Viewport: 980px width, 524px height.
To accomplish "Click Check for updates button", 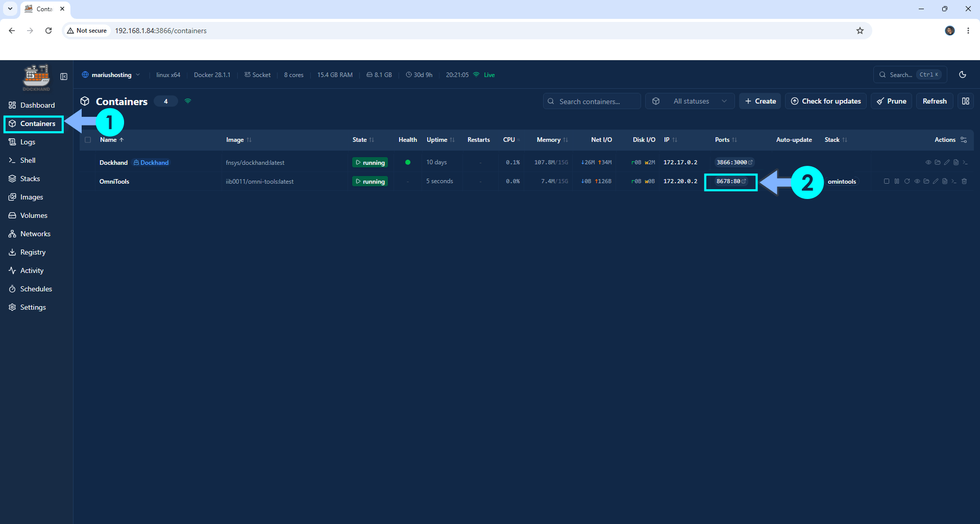I will (x=826, y=101).
